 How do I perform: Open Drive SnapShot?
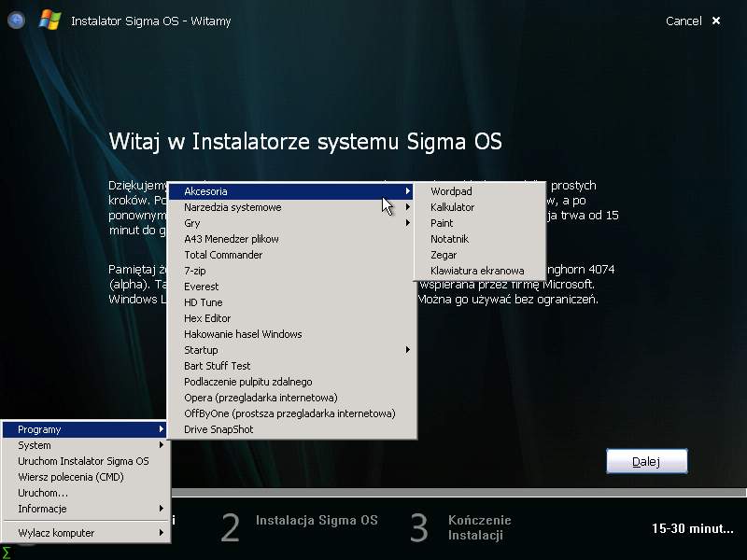point(291,429)
